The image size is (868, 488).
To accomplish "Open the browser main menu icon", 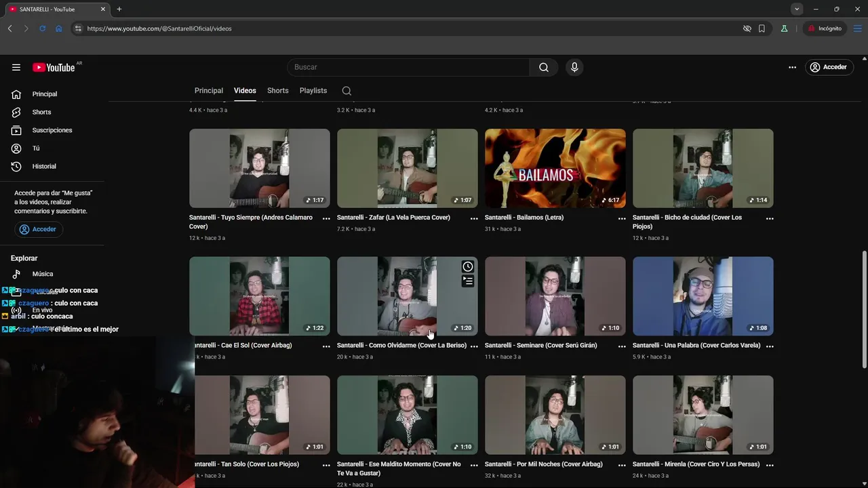I will coord(858,28).
